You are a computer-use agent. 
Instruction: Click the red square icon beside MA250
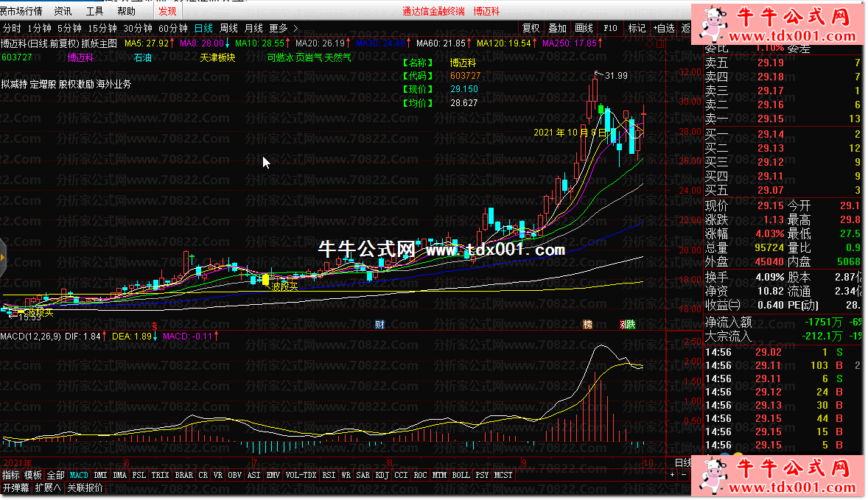660,43
